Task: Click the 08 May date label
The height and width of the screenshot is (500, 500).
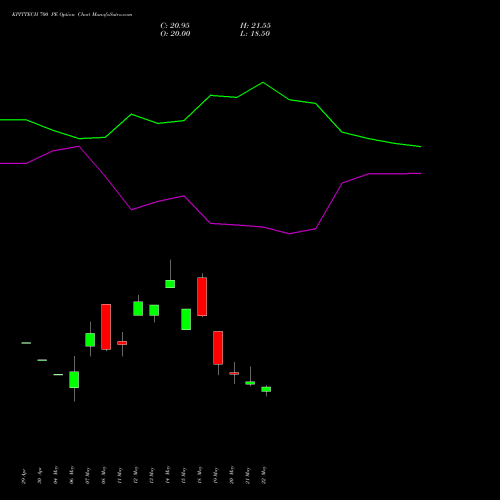Action: 104,475
